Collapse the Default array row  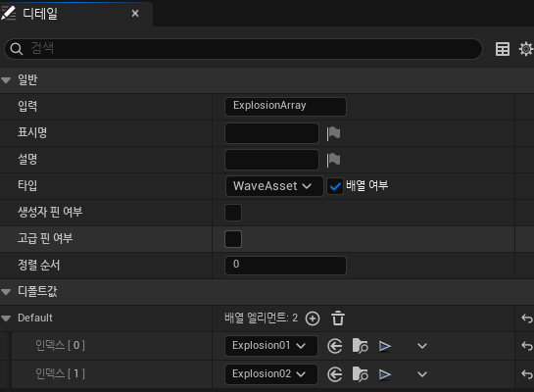click(6, 318)
